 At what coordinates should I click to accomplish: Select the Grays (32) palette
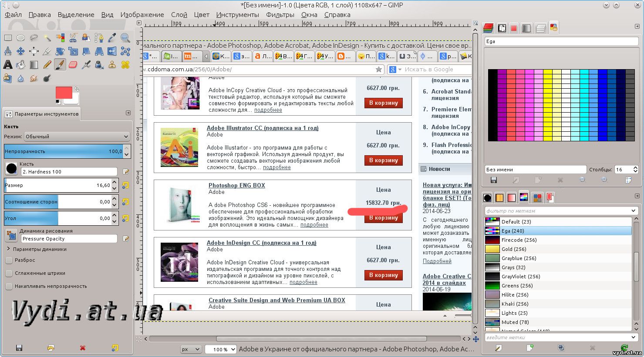(558, 267)
